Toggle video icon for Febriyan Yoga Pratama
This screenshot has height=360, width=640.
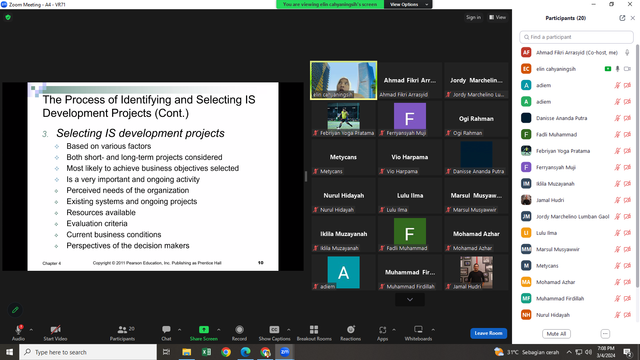pos(627,151)
